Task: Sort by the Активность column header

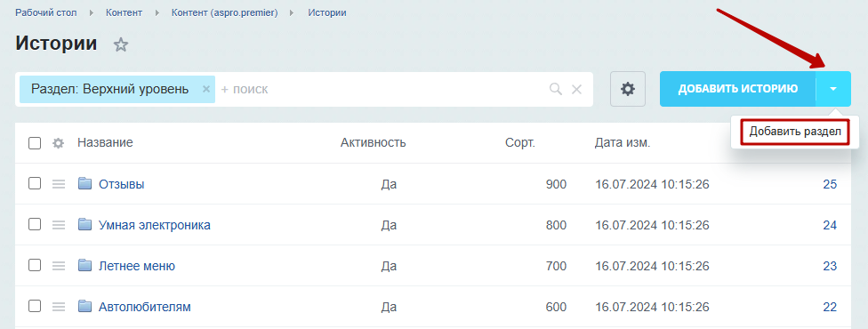Action: pyautogui.click(x=374, y=143)
